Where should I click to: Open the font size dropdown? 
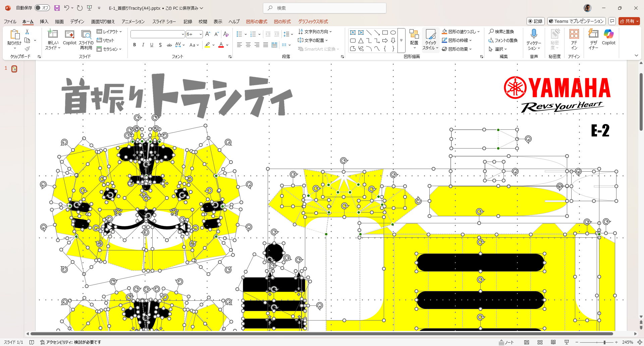pos(201,34)
